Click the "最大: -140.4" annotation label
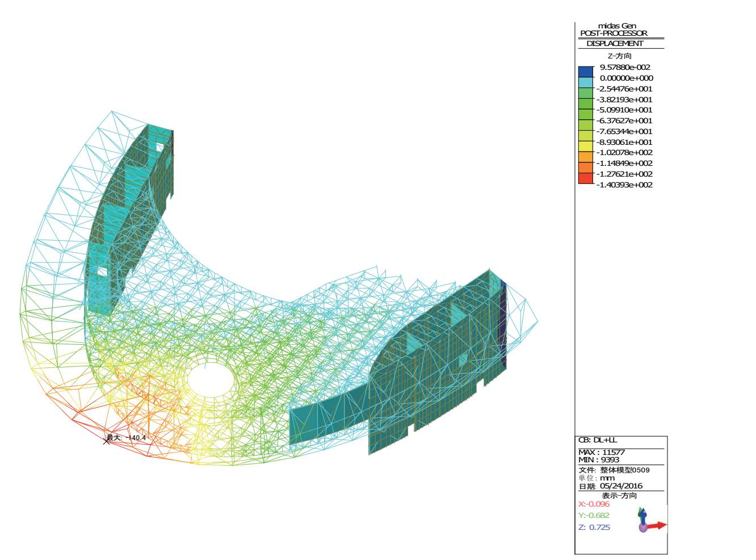 click(127, 438)
